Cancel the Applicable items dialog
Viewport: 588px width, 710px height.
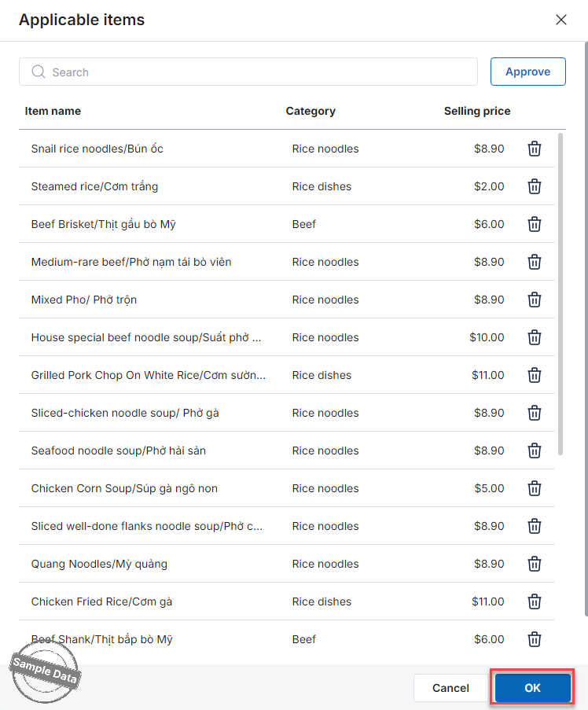coord(450,688)
